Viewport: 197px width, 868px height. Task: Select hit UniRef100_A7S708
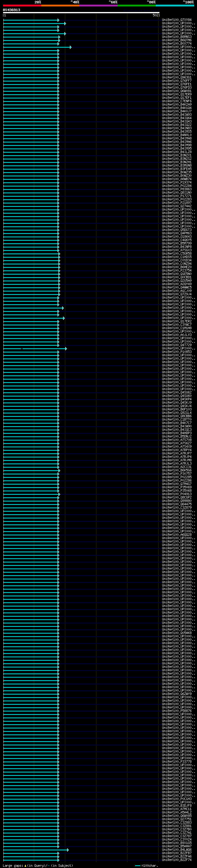tap(177, 440)
